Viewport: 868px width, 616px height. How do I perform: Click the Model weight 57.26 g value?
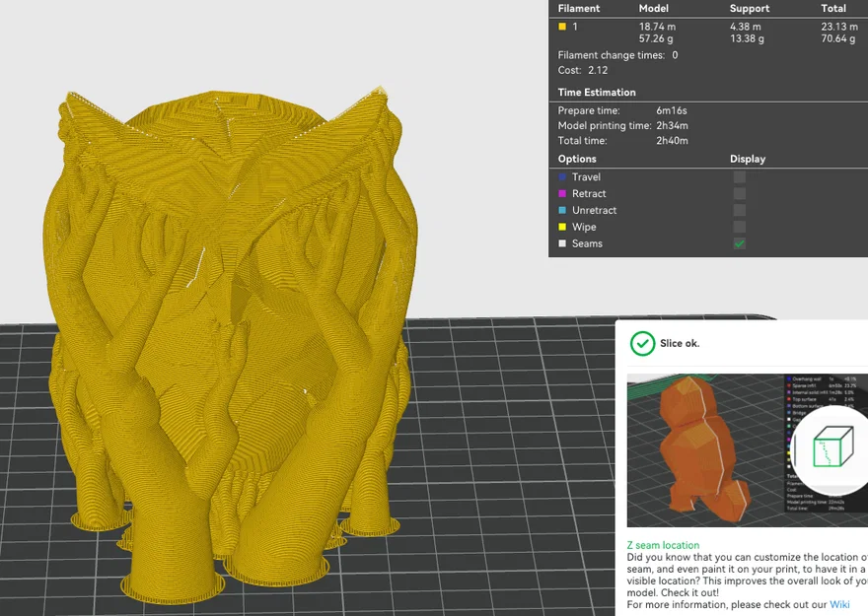click(656, 38)
